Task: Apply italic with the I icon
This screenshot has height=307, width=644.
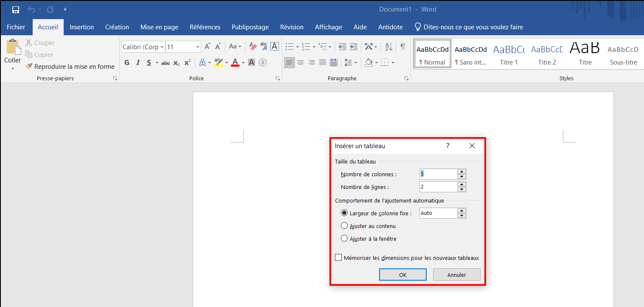Action: pos(138,63)
